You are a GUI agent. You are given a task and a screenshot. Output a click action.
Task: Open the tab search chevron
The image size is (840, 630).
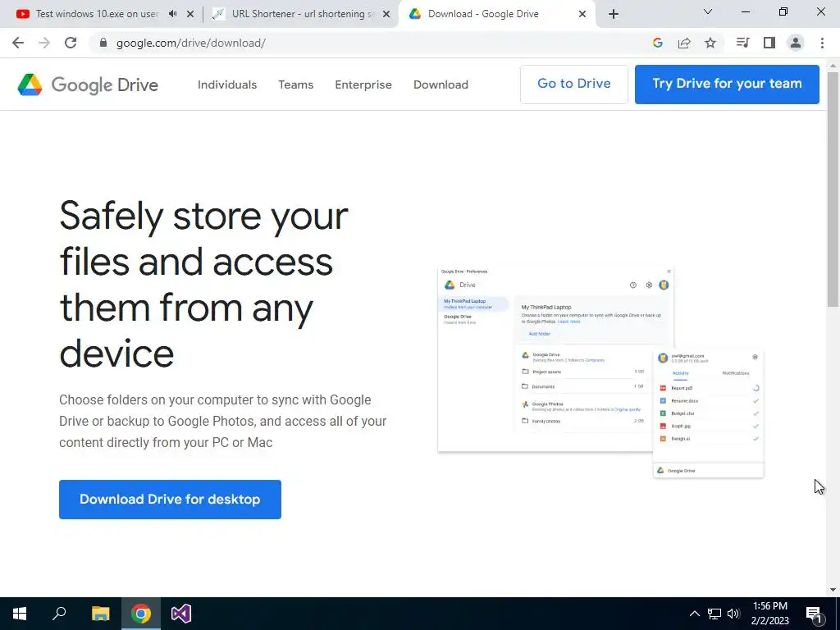click(x=708, y=11)
